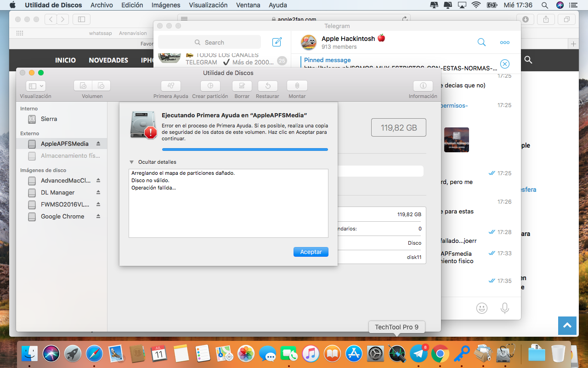Click the blue back-to-top arrow button

pos(567,326)
